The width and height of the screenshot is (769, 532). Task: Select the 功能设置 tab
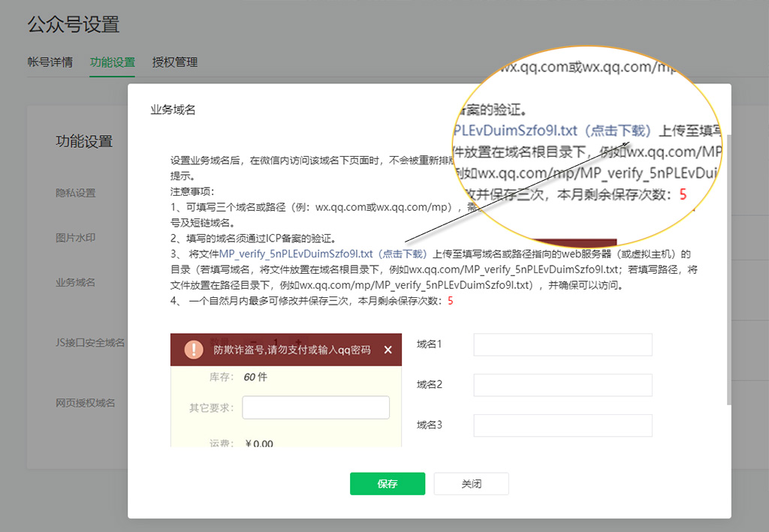click(113, 62)
